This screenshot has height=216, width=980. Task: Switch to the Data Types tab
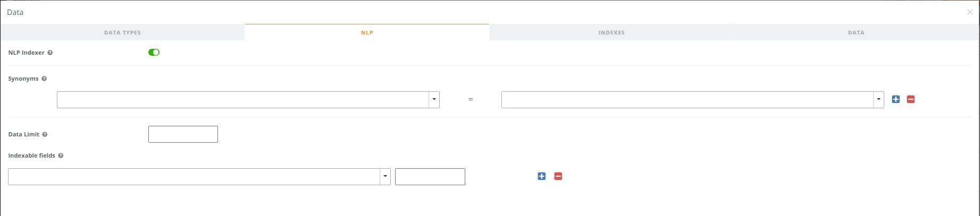[122, 32]
